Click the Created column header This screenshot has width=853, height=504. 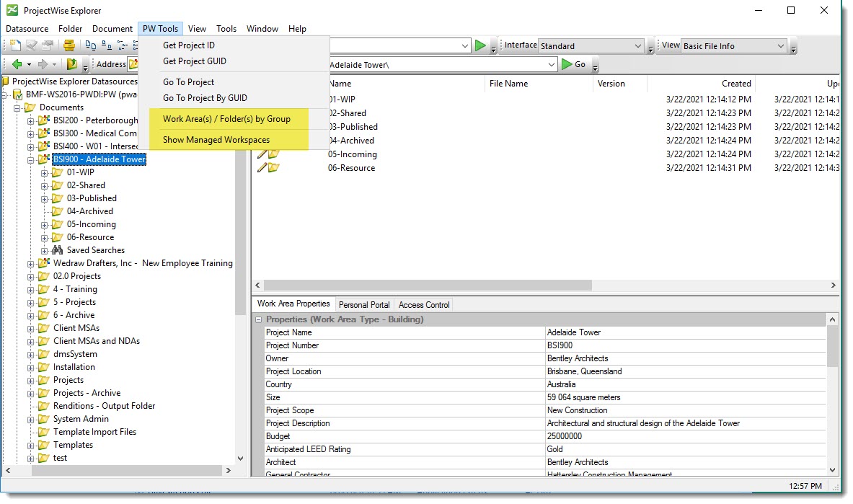tap(735, 84)
